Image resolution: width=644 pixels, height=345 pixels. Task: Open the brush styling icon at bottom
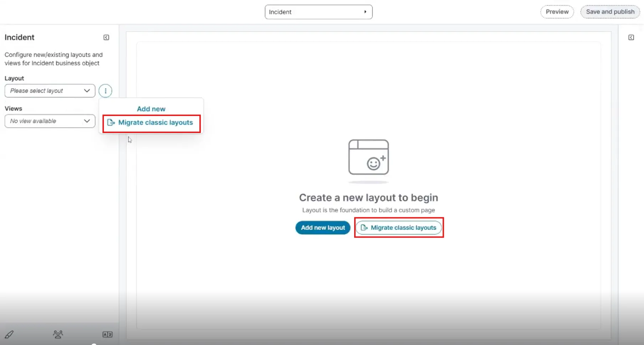click(9, 334)
